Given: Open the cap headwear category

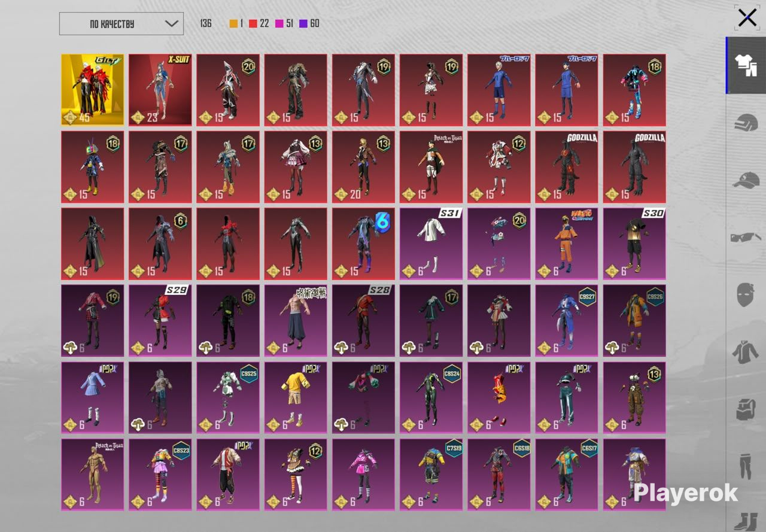Looking at the screenshot, I should (746, 180).
